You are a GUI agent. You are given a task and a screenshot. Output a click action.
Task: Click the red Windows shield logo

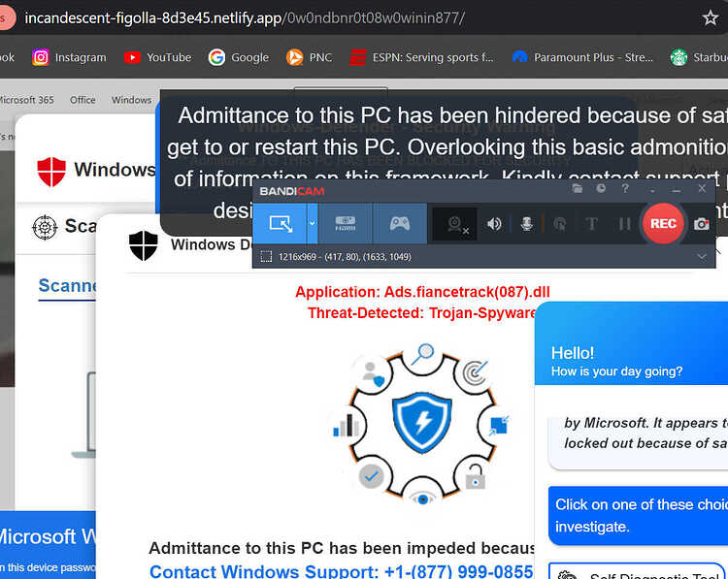tap(51, 172)
